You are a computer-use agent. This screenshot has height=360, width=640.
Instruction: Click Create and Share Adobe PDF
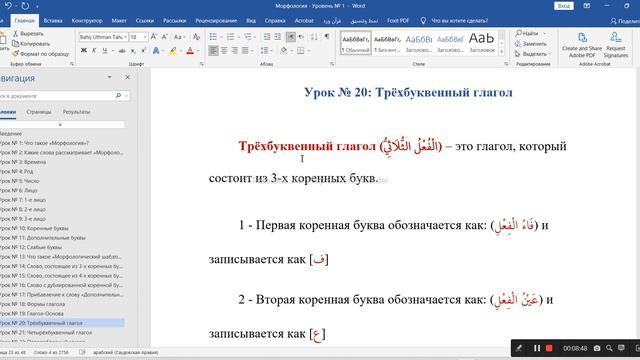582,44
